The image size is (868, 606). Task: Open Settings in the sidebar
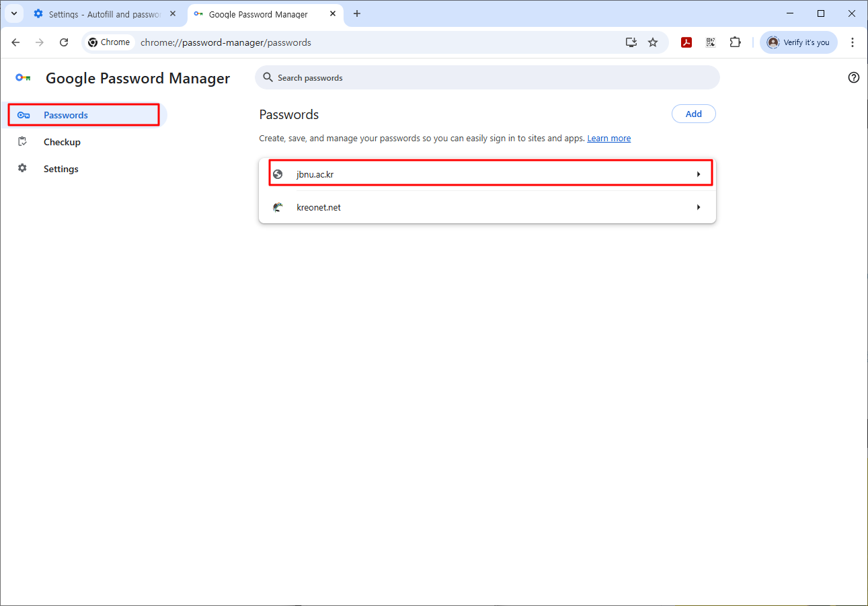[x=84, y=169]
